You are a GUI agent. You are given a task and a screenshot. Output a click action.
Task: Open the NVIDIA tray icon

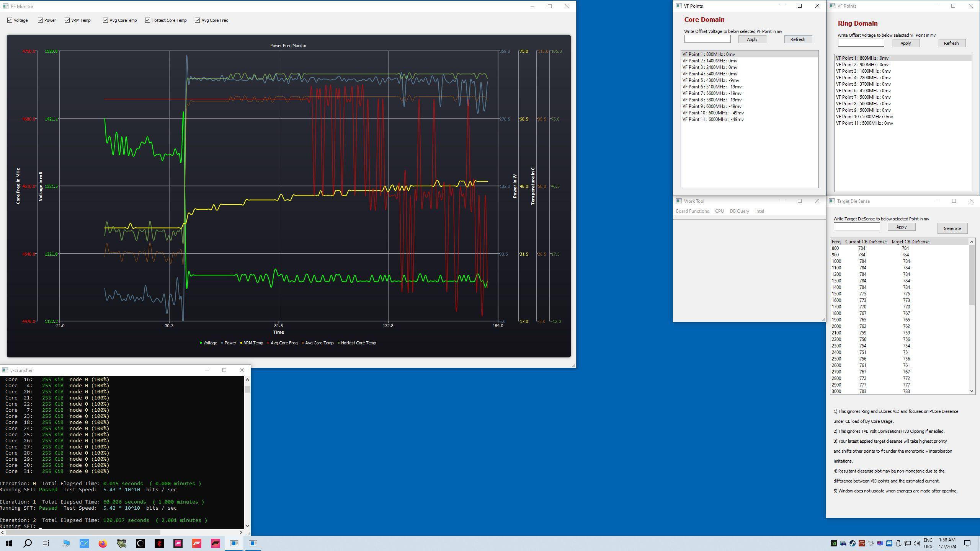point(834,543)
